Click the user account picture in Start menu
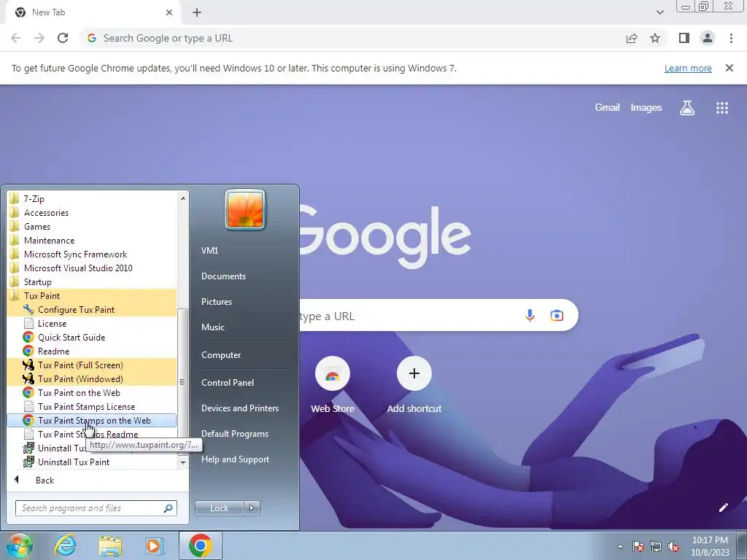This screenshot has width=747, height=560. [245, 209]
